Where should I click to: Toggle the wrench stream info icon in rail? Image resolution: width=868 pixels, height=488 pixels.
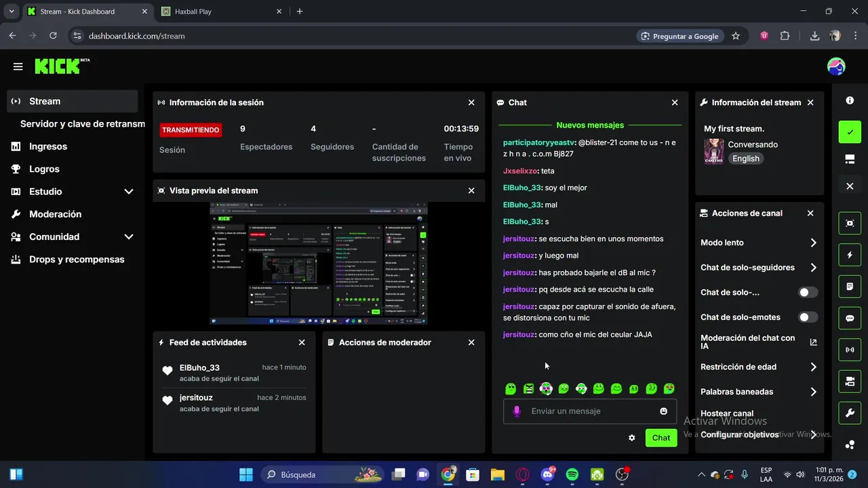(850, 413)
